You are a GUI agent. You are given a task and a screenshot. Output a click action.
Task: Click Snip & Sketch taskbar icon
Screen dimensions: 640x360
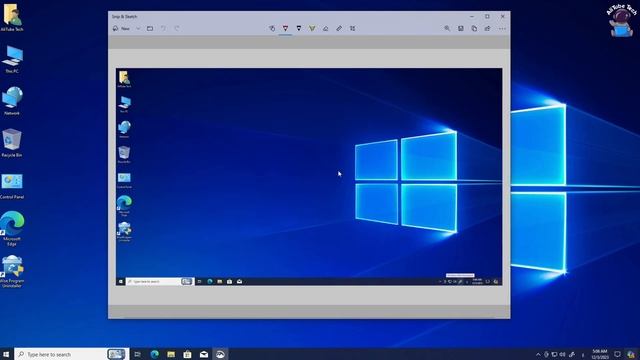[x=220, y=354]
